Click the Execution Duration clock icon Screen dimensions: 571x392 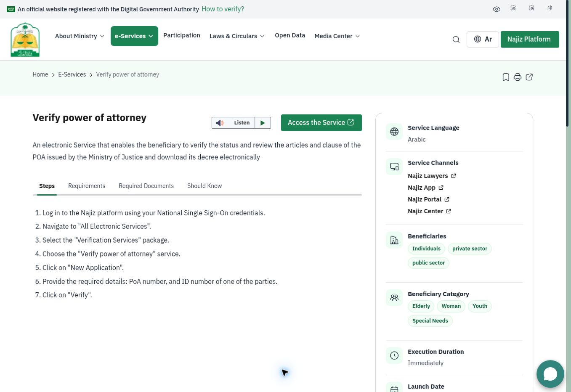[x=394, y=355]
